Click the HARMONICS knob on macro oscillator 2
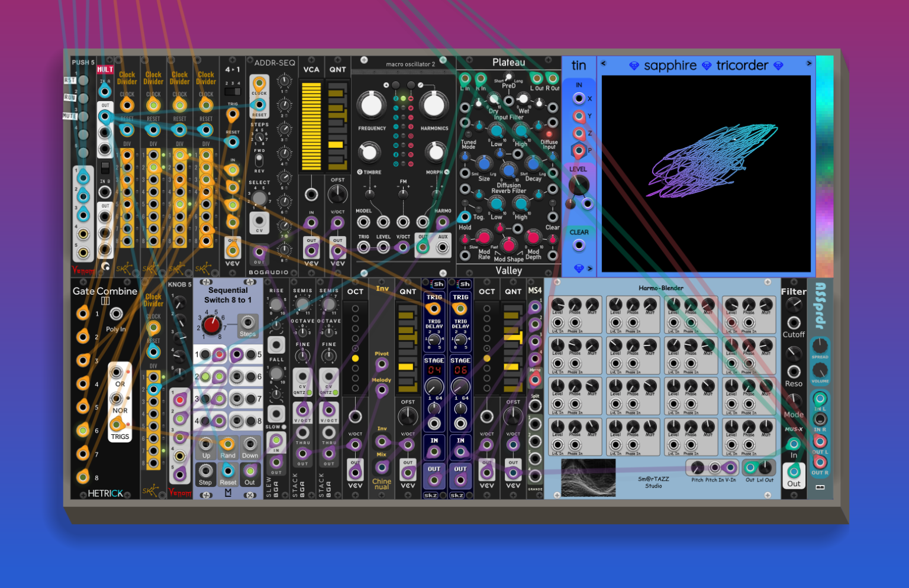This screenshot has width=909, height=588. coord(434,105)
